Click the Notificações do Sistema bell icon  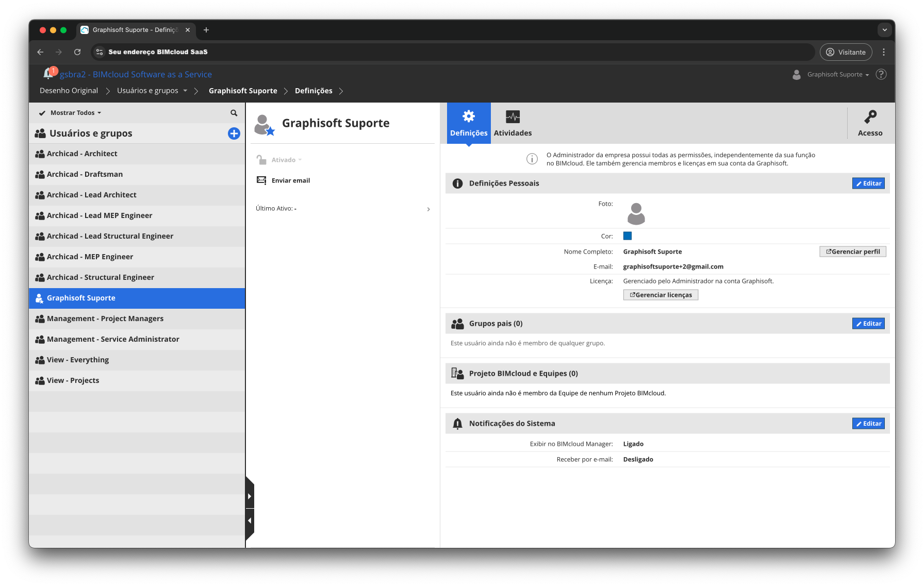pos(457,424)
